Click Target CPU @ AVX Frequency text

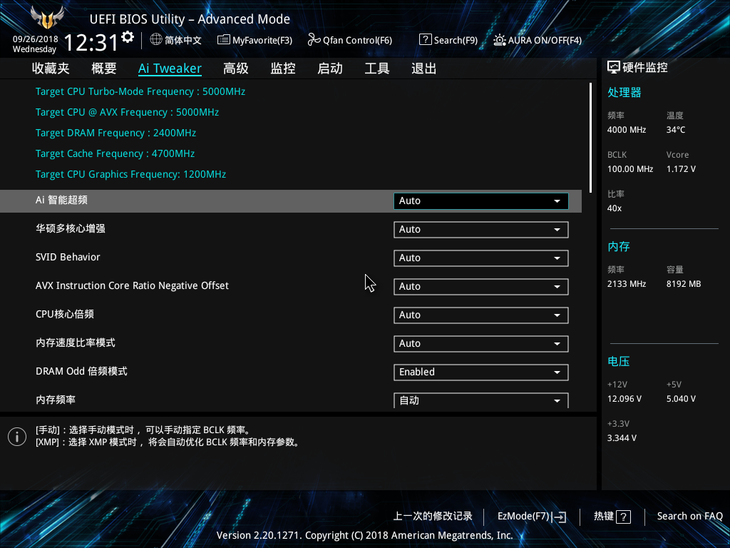click(x=127, y=112)
